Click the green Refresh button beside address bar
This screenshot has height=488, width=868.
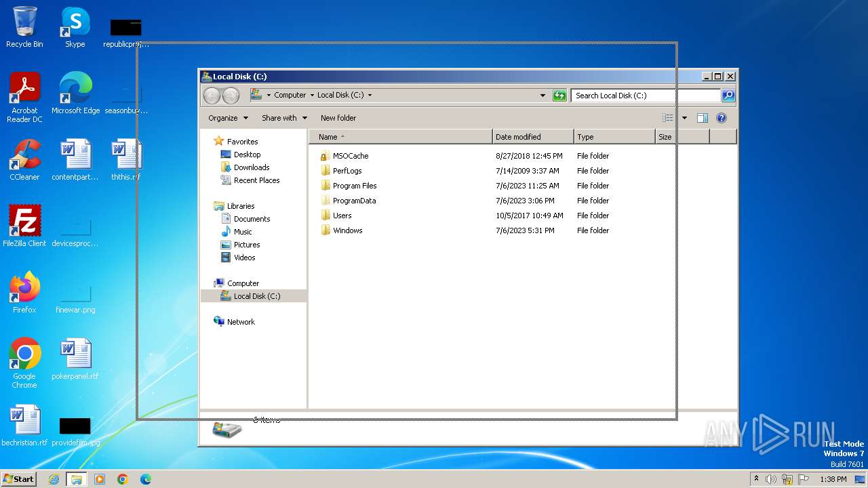tap(559, 96)
